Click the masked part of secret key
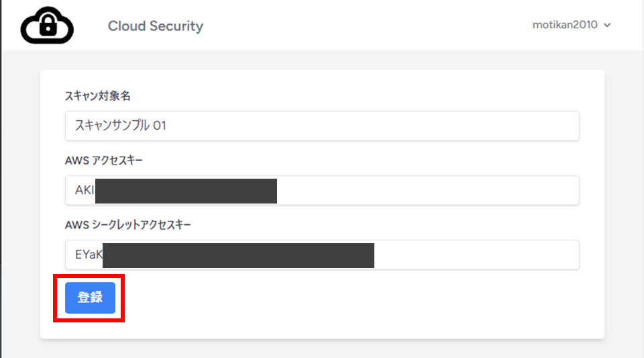 pos(238,255)
